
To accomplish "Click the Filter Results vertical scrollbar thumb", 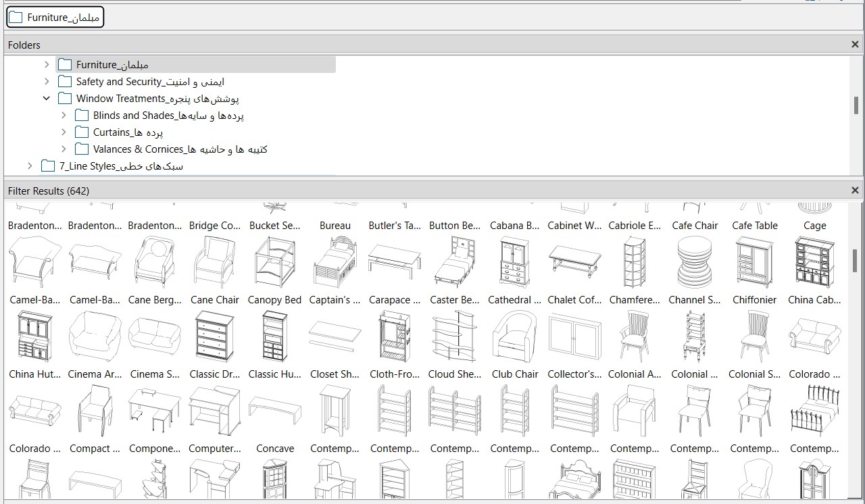I will [855, 260].
